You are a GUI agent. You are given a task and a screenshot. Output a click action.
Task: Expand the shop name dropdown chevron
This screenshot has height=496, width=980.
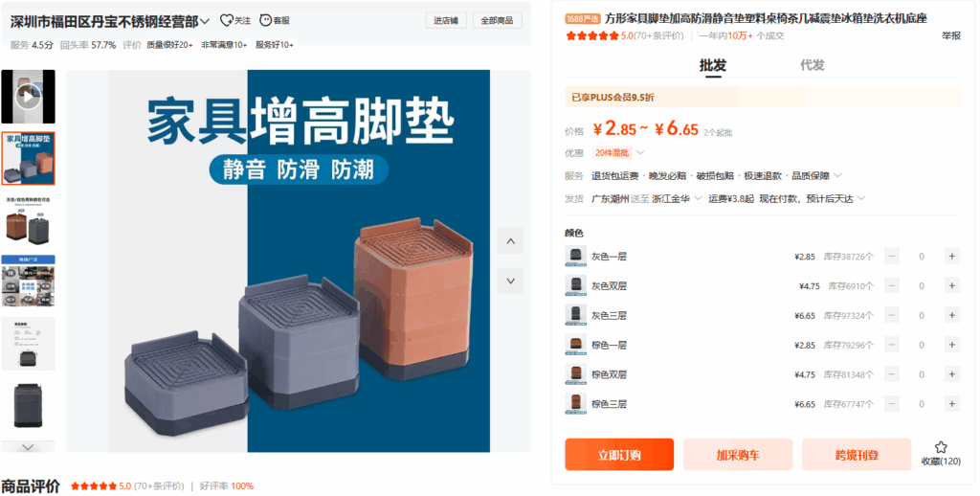coord(205,22)
